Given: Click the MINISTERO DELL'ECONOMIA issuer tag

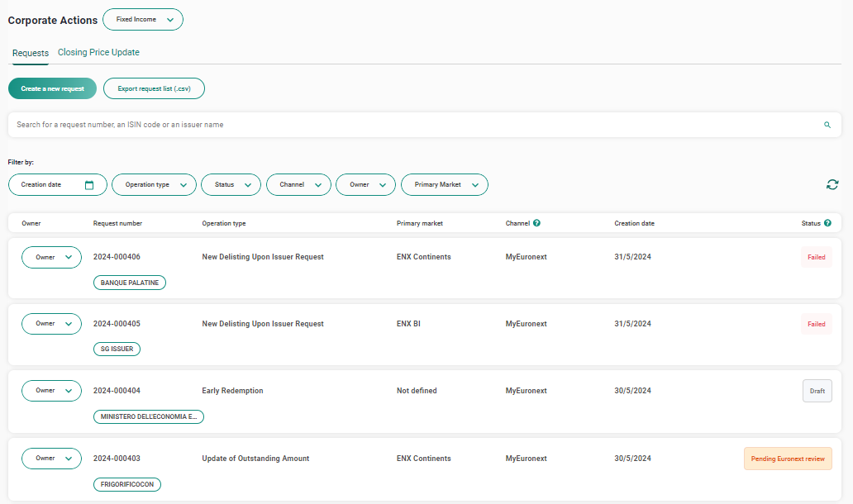Looking at the screenshot, I should click(x=149, y=417).
